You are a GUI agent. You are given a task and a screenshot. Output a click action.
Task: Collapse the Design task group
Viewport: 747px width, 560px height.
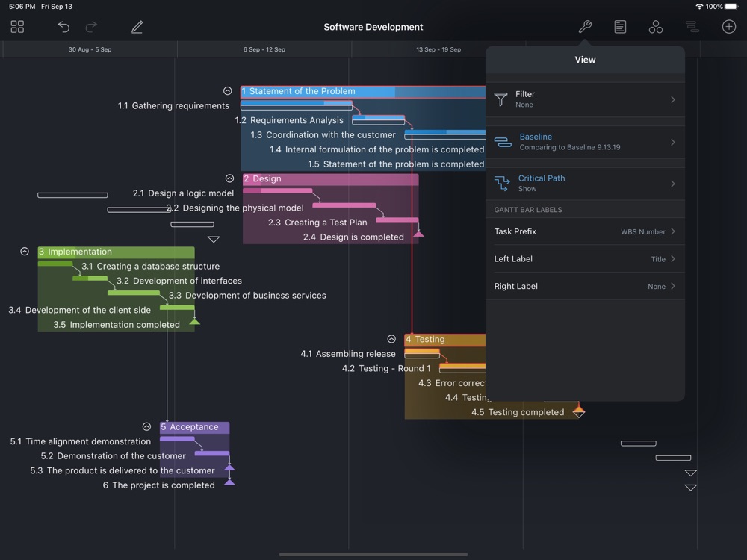(229, 178)
